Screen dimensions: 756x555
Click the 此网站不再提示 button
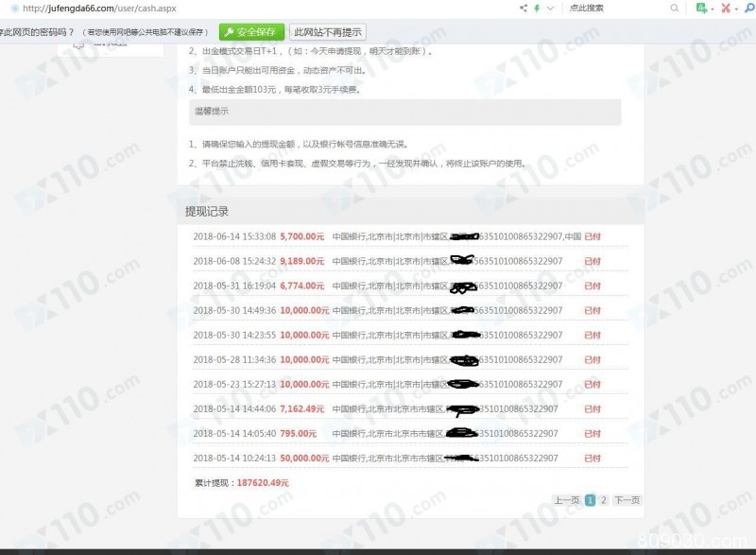click(x=327, y=32)
